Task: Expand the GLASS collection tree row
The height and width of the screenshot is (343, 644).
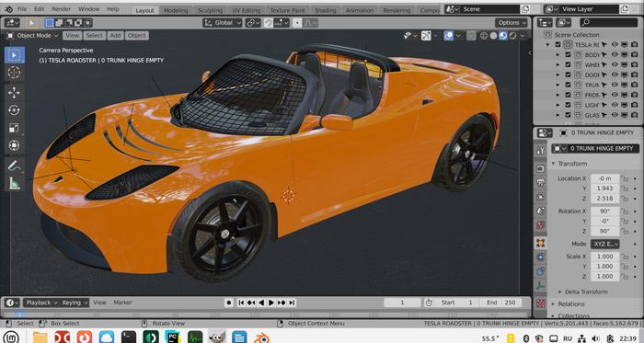Action: (x=558, y=115)
